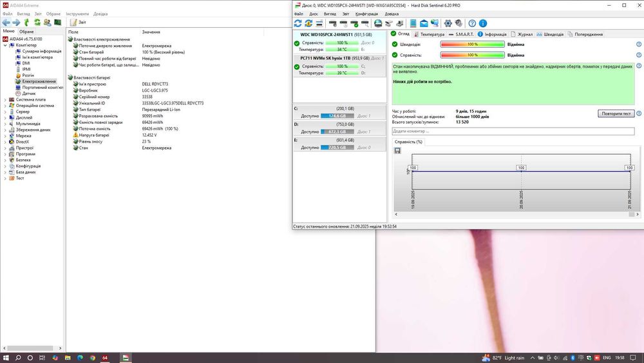Open the Диск menu in Hard Disk Sentinel
The height and width of the screenshot is (363, 644).
pyautogui.click(x=314, y=14)
